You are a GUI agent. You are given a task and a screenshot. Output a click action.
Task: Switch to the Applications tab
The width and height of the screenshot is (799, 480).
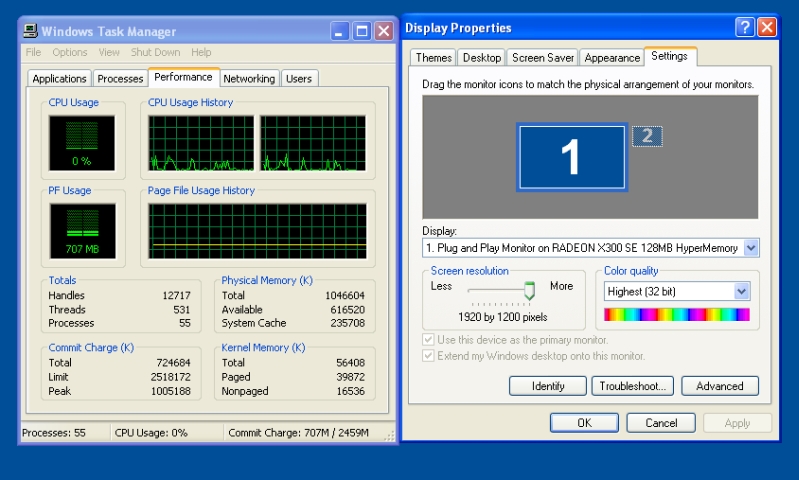[x=60, y=78]
